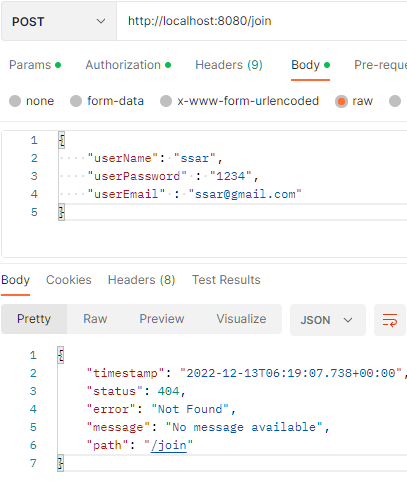
Task: Select the none body type
Action: [x=15, y=101]
